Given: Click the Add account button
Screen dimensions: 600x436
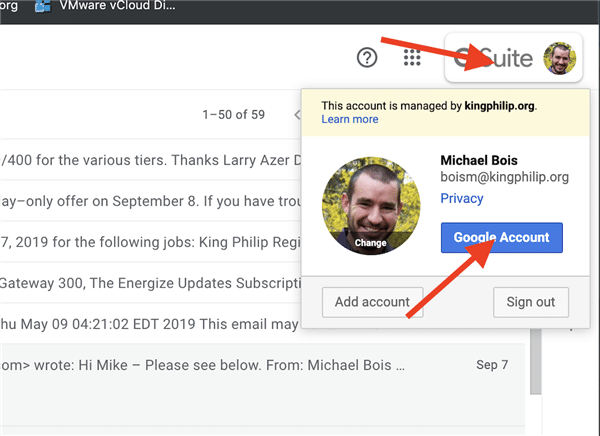Looking at the screenshot, I should 372,302.
